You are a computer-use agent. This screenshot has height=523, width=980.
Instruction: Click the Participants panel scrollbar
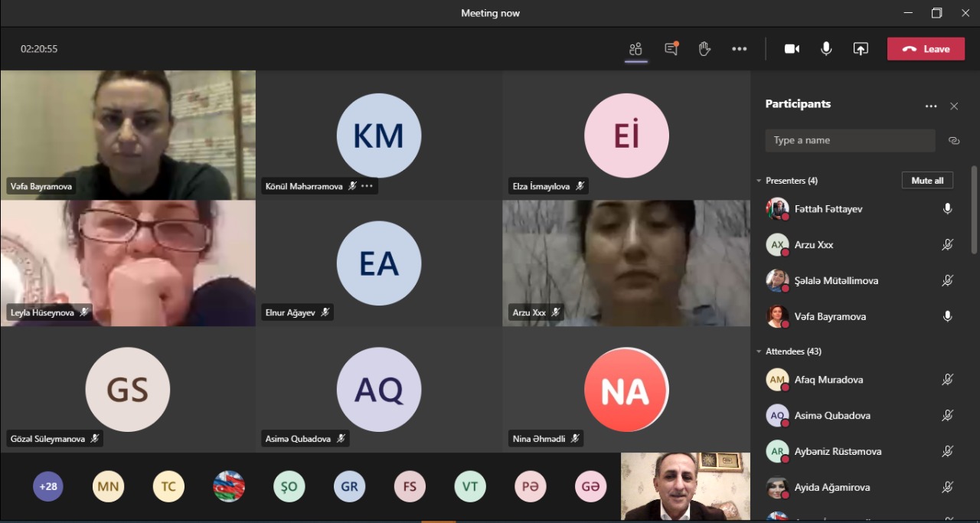point(974,210)
